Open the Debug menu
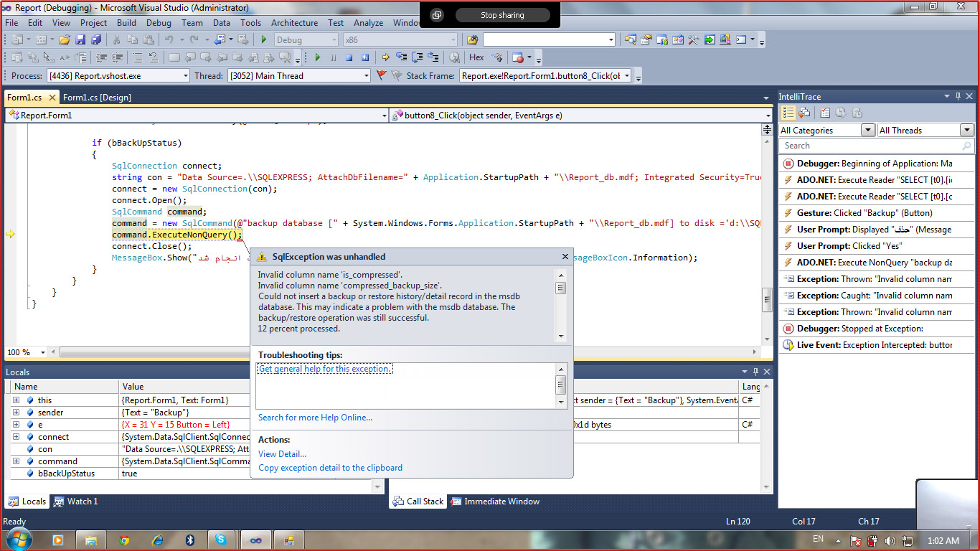The image size is (980, 551). [x=159, y=23]
